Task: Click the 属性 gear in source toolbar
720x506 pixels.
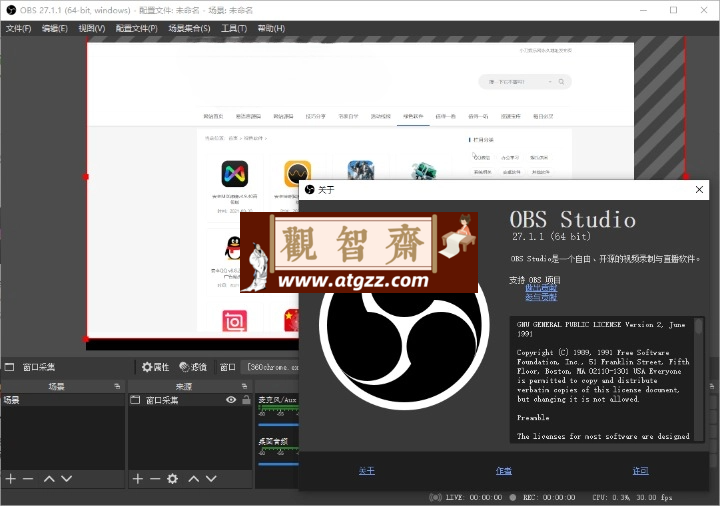Action: [x=155, y=367]
